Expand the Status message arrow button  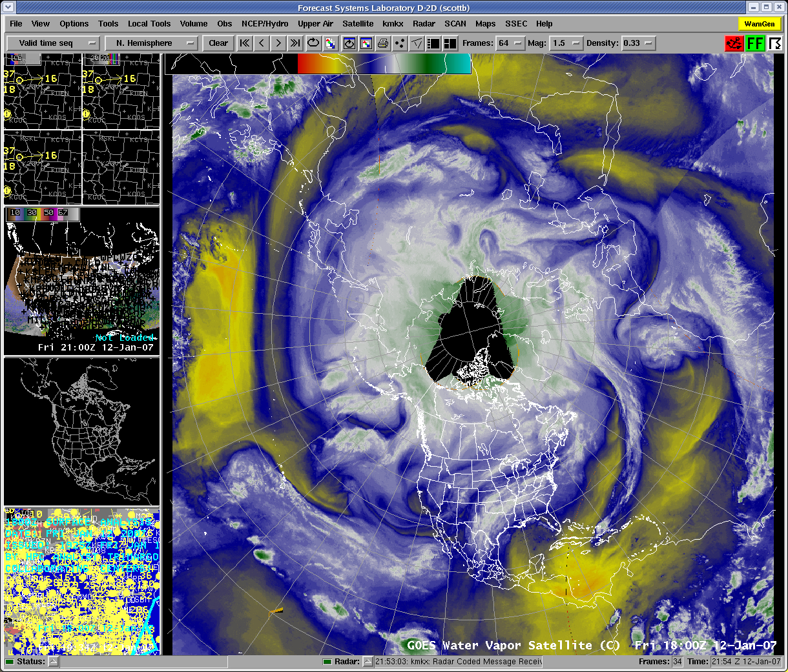point(54,662)
